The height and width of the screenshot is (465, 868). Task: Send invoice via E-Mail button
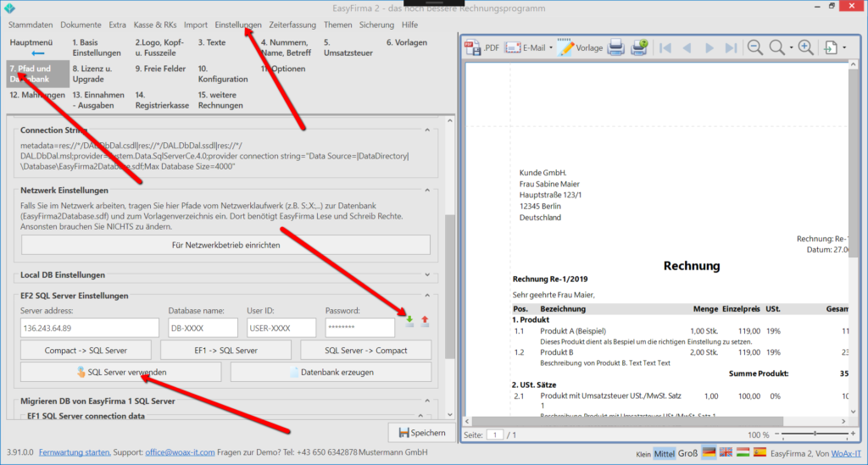[525, 47]
